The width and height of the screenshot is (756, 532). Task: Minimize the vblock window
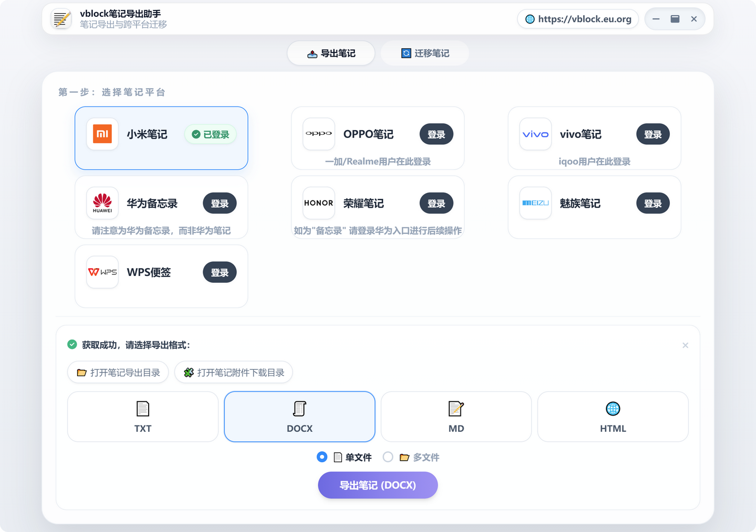pyautogui.click(x=656, y=19)
